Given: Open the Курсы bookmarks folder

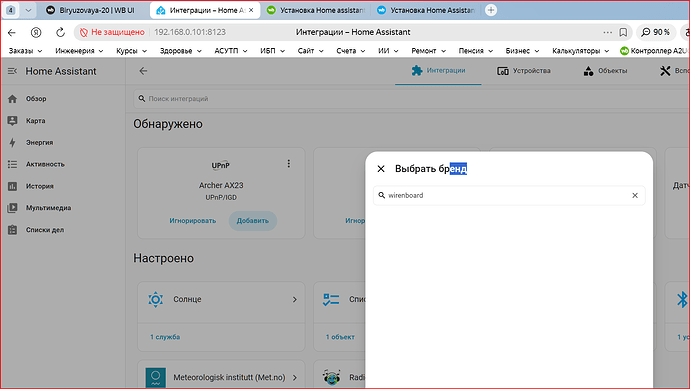Looking at the screenshot, I should tap(131, 51).
